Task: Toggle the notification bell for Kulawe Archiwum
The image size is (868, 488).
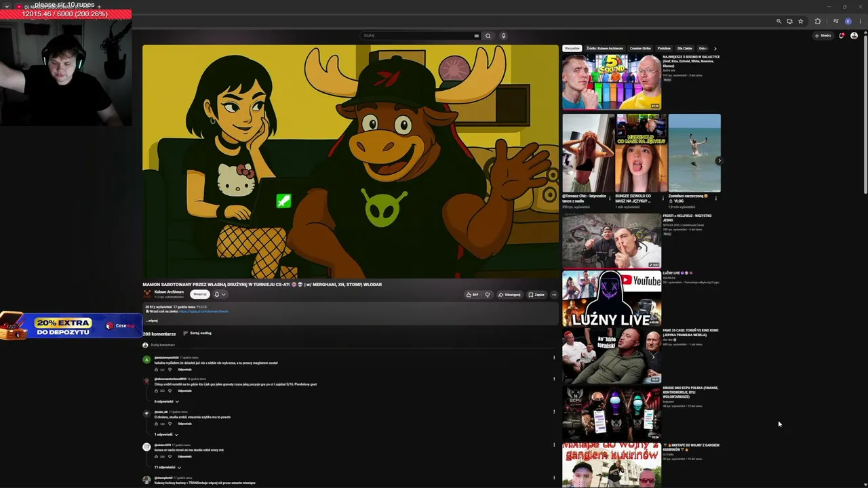Action: pyautogui.click(x=220, y=294)
